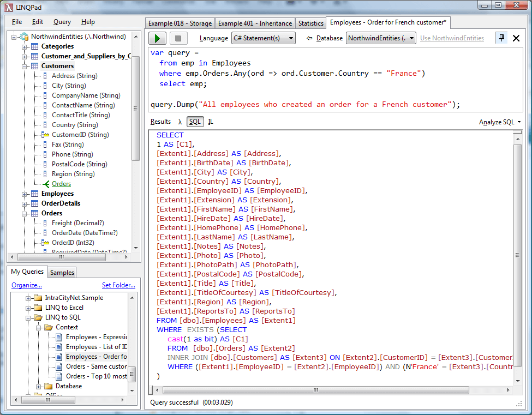Click the Database folder icon in My Queries

pyautogui.click(x=49, y=386)
